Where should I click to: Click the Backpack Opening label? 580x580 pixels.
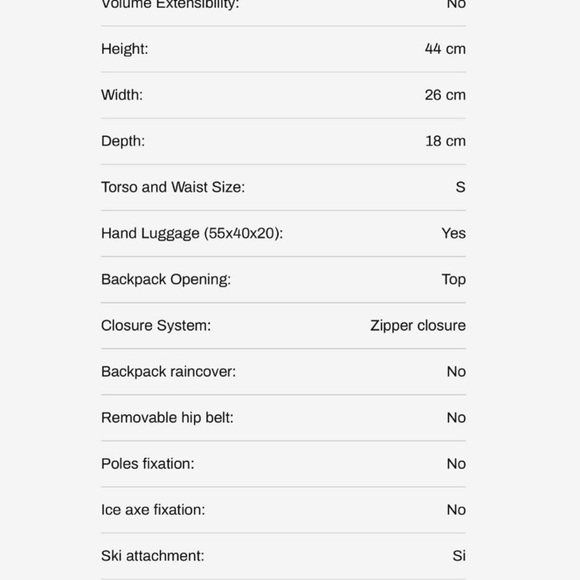pyautogui.click(x=166, y=280)
